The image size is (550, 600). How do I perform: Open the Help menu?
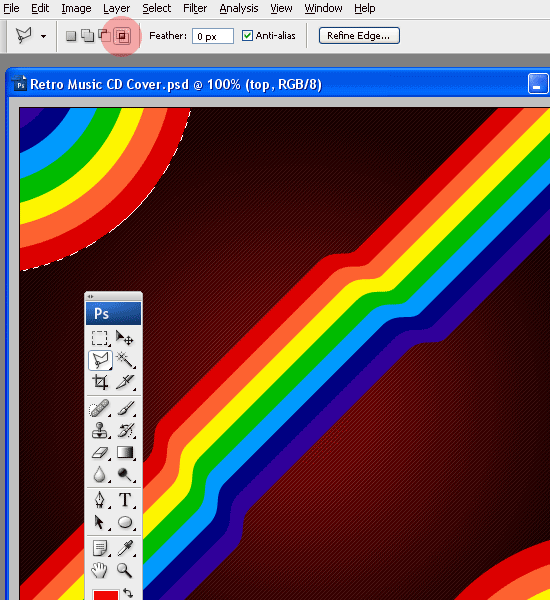click(x=364, y=8)
